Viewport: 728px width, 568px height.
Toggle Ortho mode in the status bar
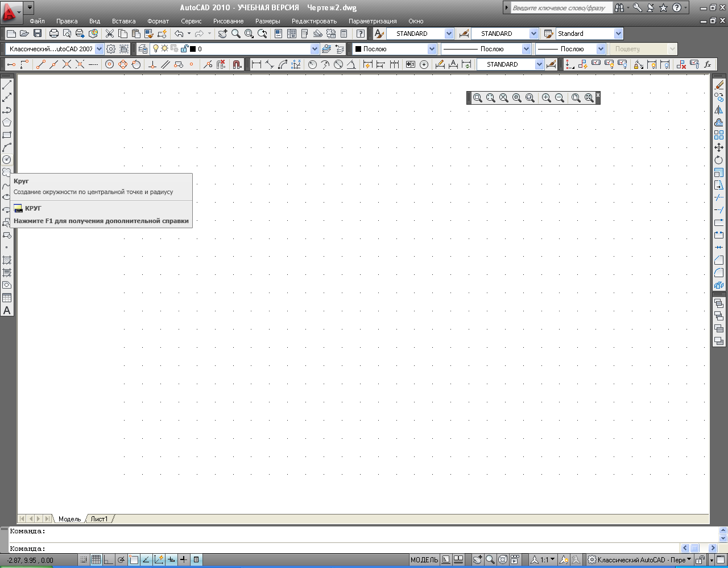point(109,560)
